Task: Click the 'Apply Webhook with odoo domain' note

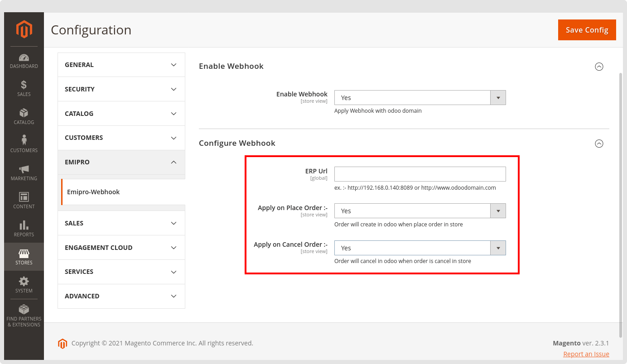Action: click(378, 111)
